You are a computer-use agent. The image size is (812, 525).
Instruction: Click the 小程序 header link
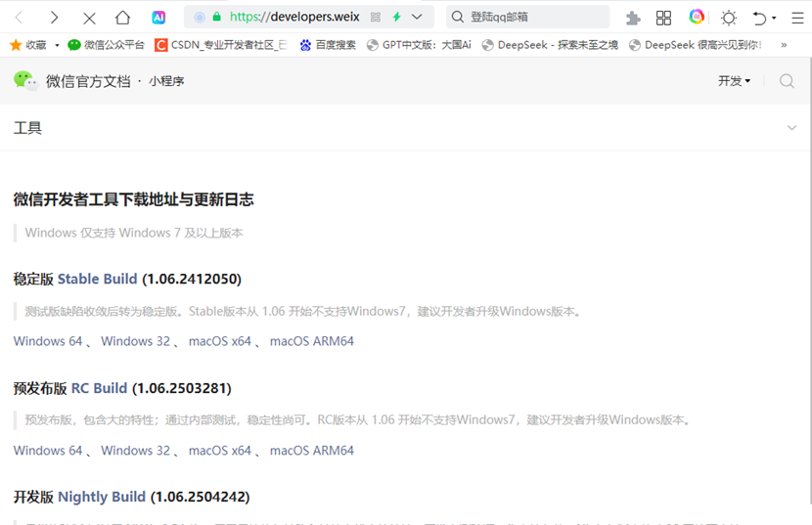point(166,81)
